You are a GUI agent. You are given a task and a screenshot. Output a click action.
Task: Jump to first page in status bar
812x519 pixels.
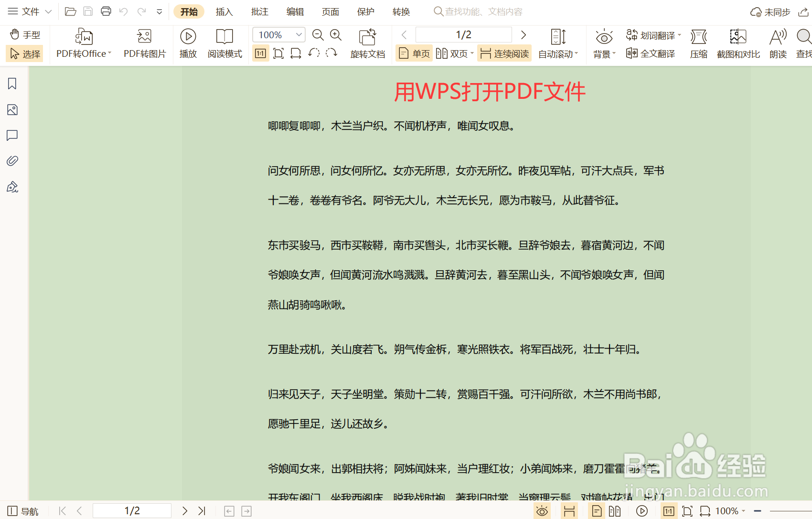[62, 511]
